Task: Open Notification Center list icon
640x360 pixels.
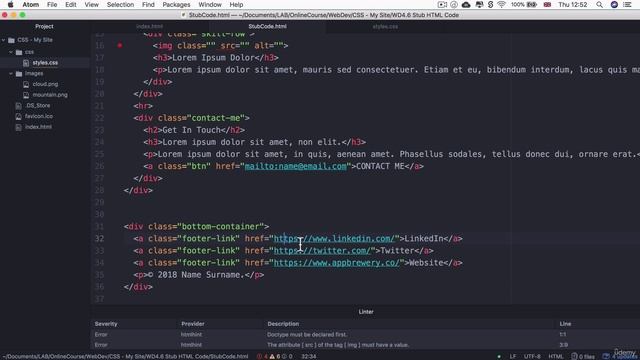Action: 627,4
